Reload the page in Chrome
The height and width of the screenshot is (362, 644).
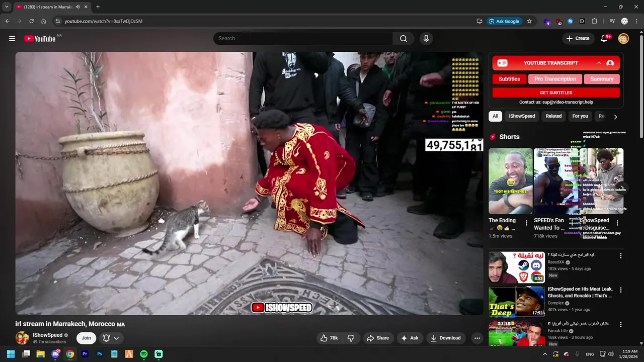31,21
